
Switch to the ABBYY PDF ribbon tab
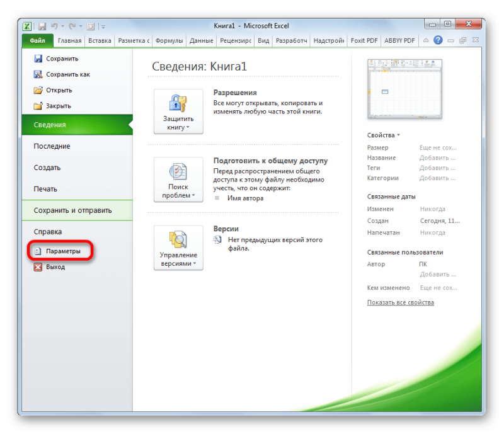pyautogui.click(x=399, y=40)
